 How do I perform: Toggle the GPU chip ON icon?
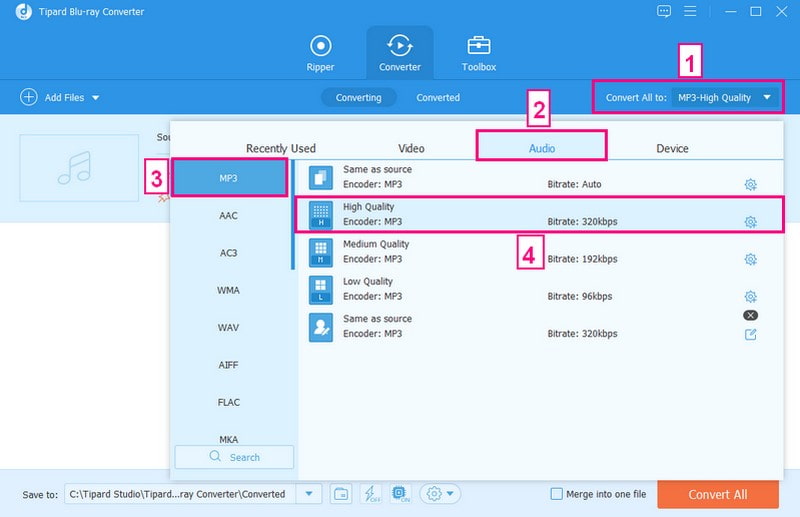[401, 494]
